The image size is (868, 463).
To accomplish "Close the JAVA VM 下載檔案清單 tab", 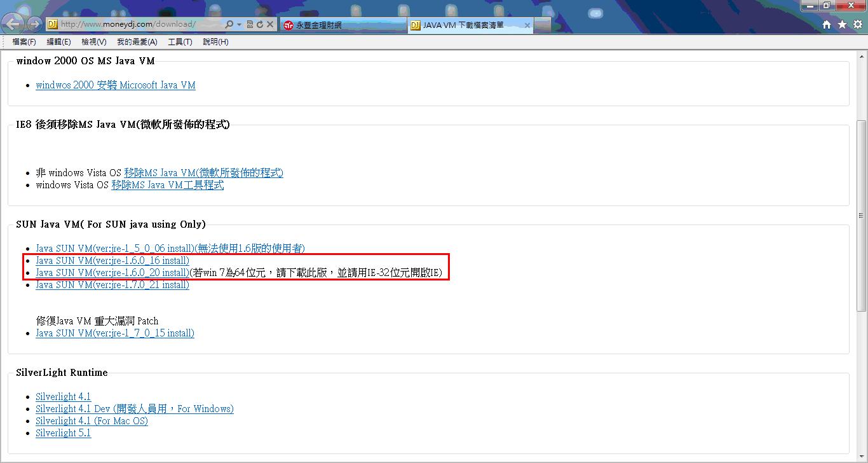I will pos(527,25).
